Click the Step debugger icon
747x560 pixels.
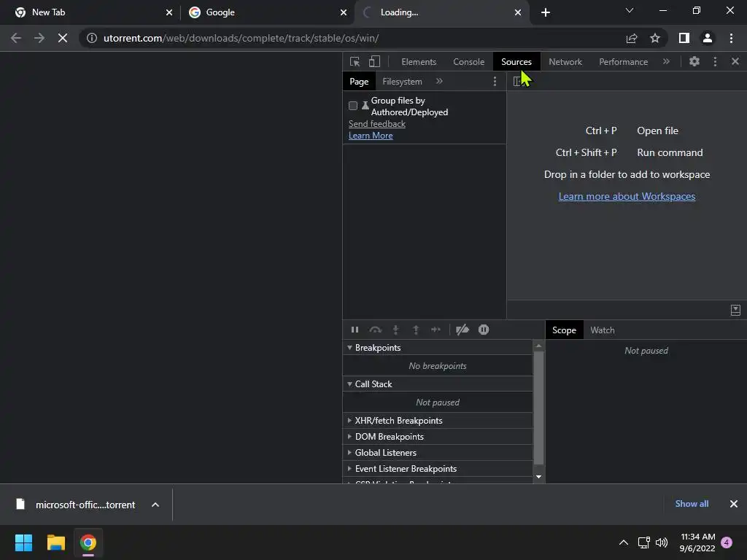click(x=436, y=330)
